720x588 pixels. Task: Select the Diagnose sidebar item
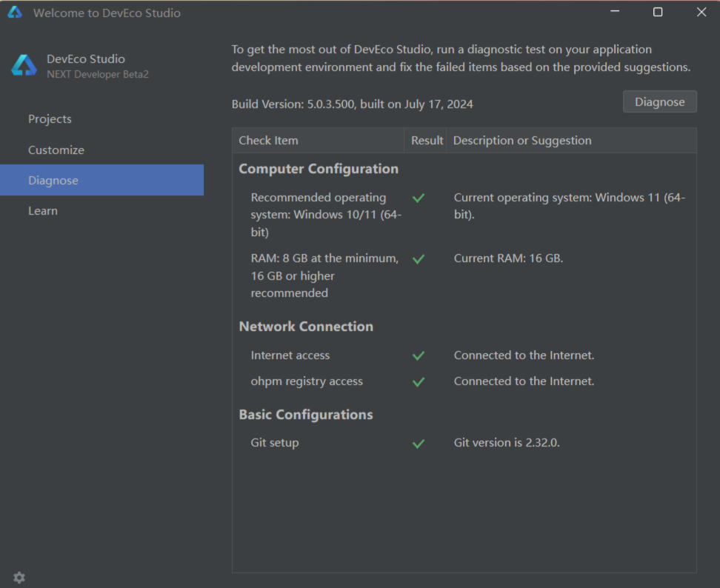(x=102, y=180)
